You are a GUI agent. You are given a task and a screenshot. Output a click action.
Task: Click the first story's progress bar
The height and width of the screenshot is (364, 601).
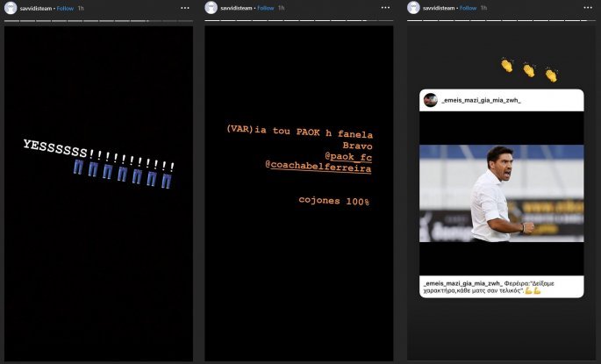click(98, 21)
